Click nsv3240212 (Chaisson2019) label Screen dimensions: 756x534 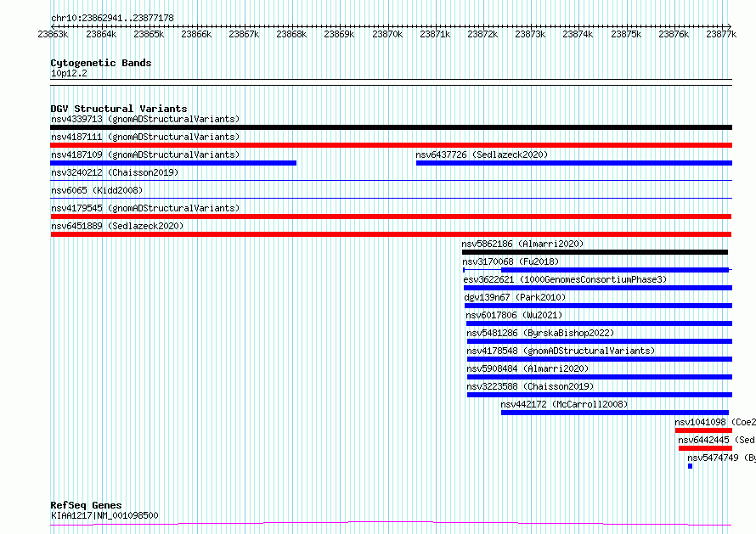115,172
